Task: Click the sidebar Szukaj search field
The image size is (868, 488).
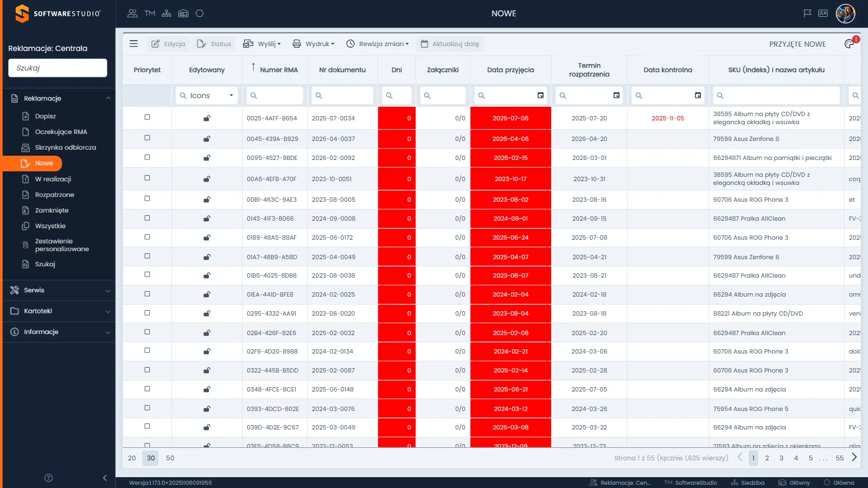Action: point(58,68)
